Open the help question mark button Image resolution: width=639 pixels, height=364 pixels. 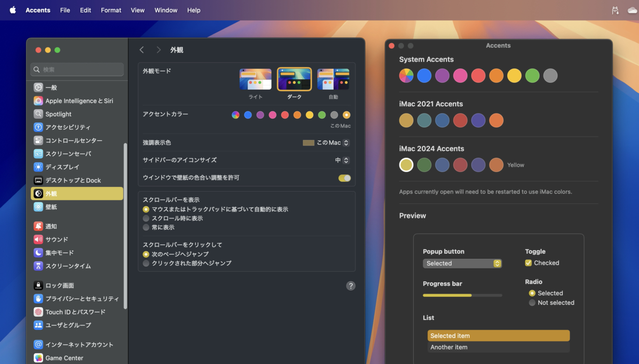(351, 286)
